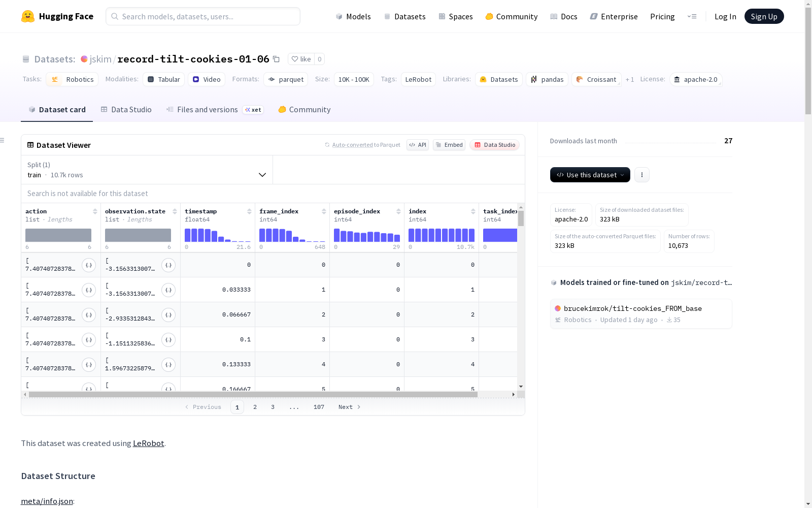
Task: Click the Hugging Face logo
Action: coord(57,16)
